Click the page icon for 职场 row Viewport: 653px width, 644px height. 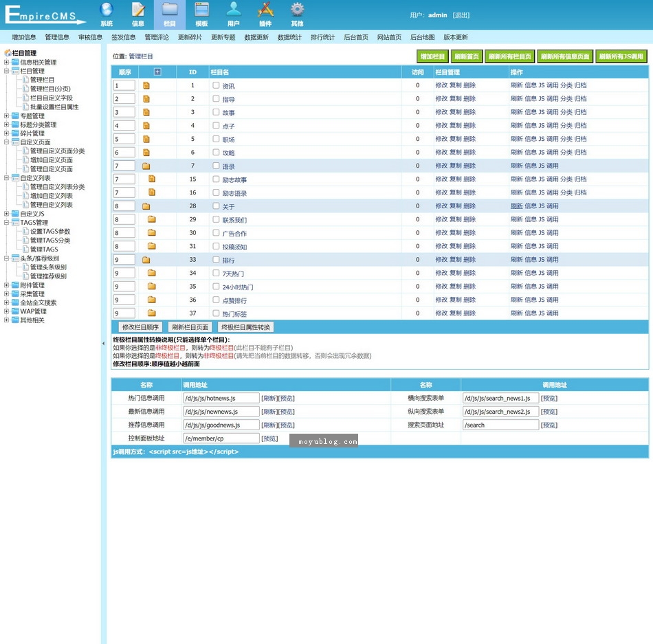146,139
